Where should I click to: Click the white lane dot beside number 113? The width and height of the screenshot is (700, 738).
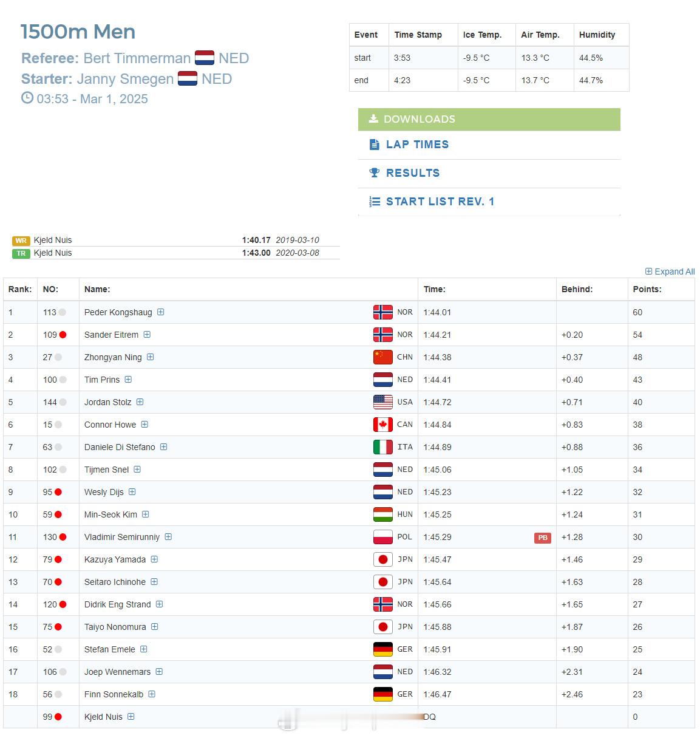(x=63, y=312)
